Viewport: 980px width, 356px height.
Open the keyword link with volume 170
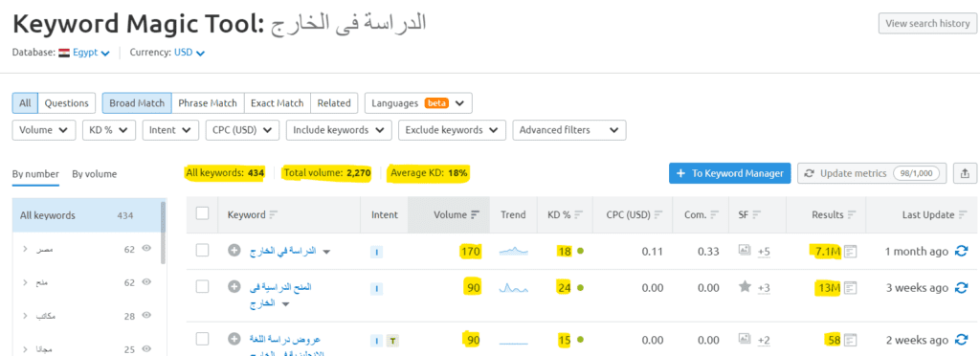283,251
